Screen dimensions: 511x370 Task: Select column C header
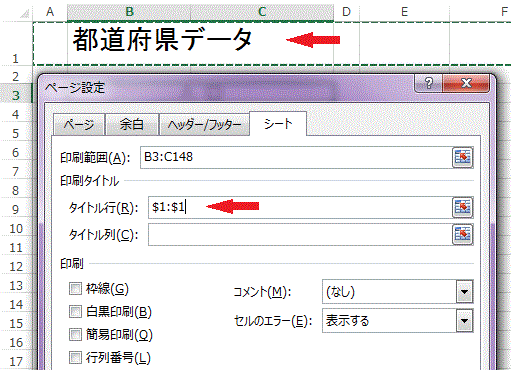pos(262,12)
